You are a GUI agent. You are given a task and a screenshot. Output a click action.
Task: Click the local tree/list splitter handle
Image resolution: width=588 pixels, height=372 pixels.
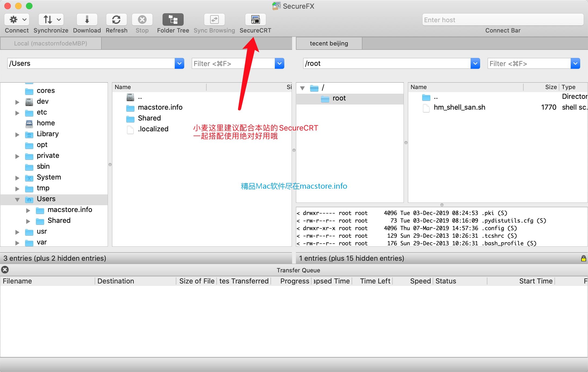point(110,165)
